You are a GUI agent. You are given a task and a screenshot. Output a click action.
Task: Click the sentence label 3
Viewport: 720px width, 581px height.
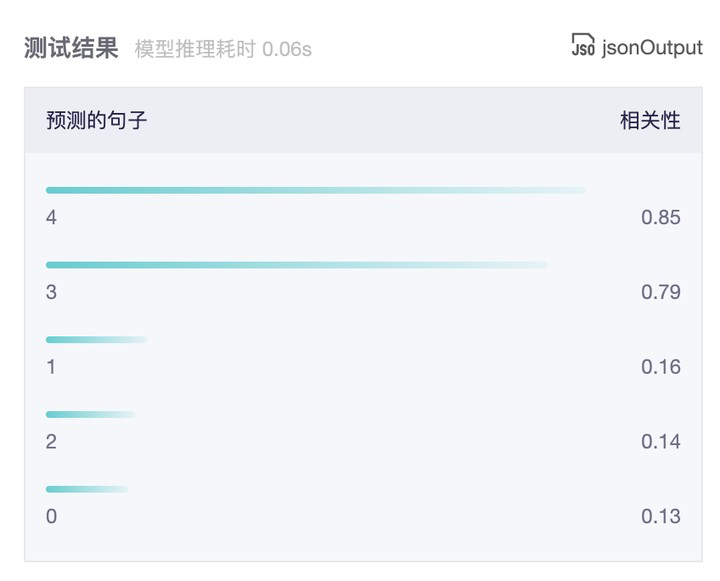tap(51, 292)
